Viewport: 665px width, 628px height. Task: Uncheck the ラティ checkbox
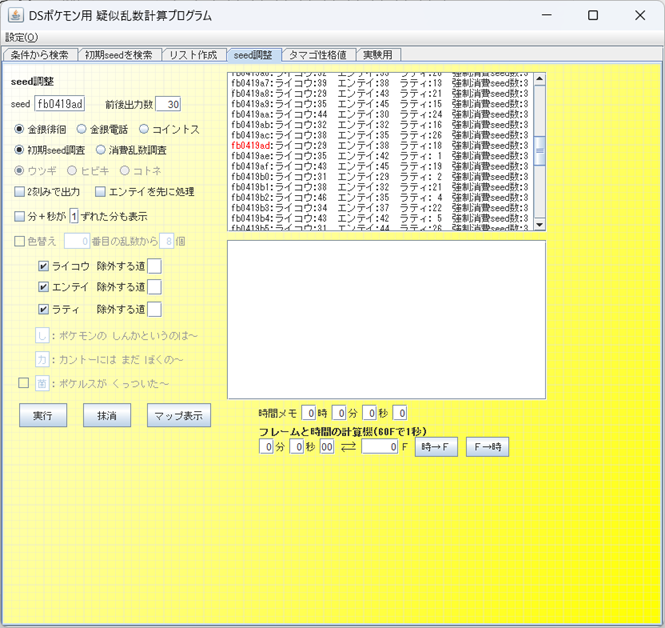43,309
